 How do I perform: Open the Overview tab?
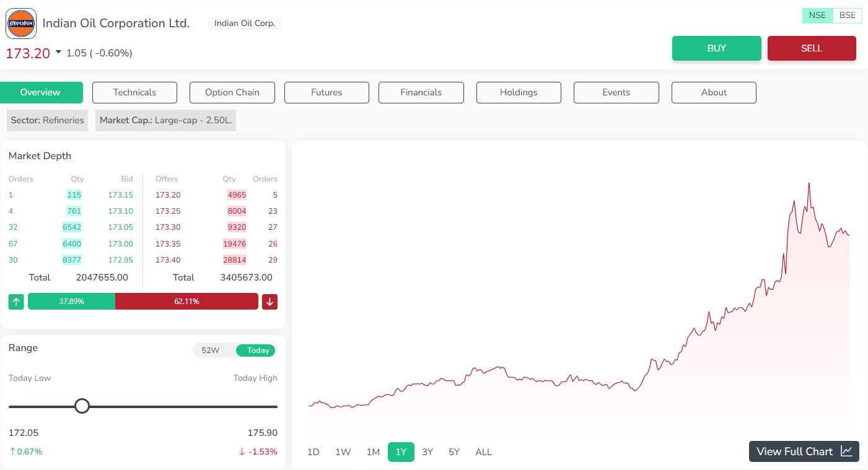40,92
